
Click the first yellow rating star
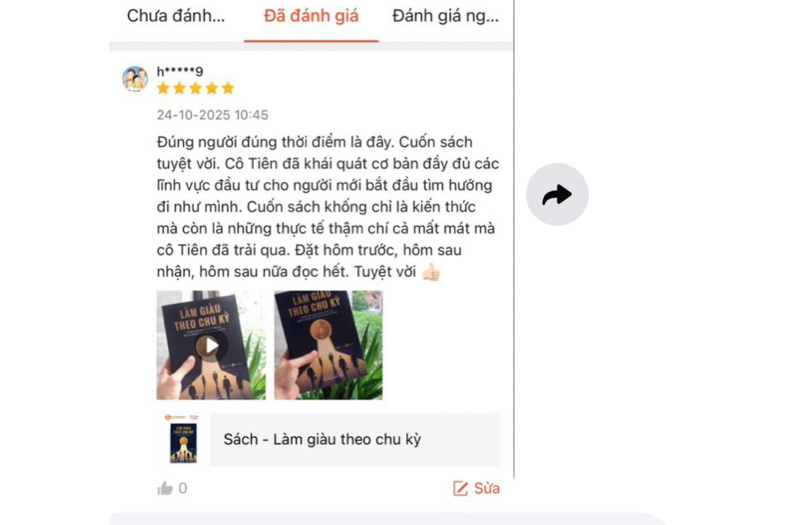(163, 88)
